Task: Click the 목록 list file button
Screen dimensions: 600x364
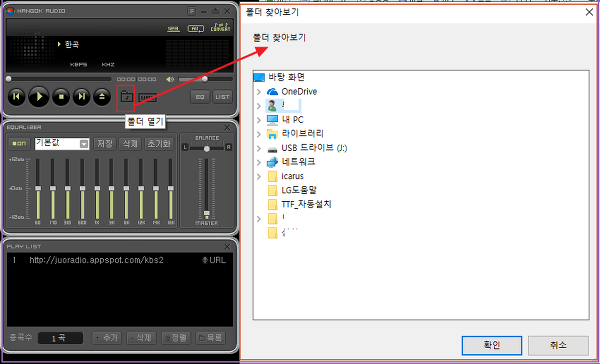Action: tap(210, 338)
